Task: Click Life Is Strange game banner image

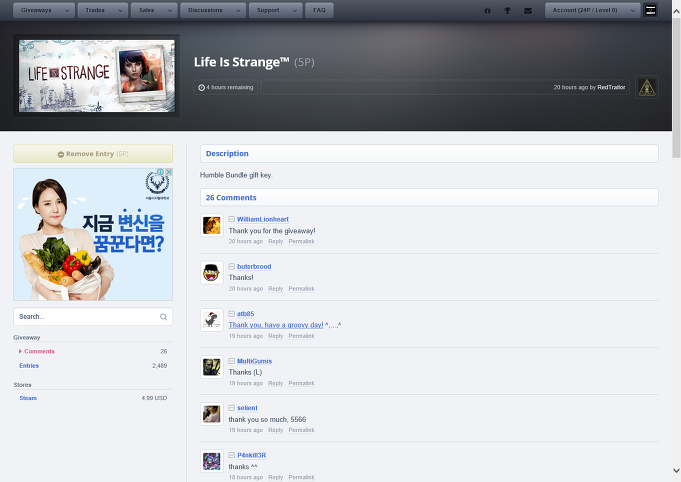Action: (x=97, y=76)
